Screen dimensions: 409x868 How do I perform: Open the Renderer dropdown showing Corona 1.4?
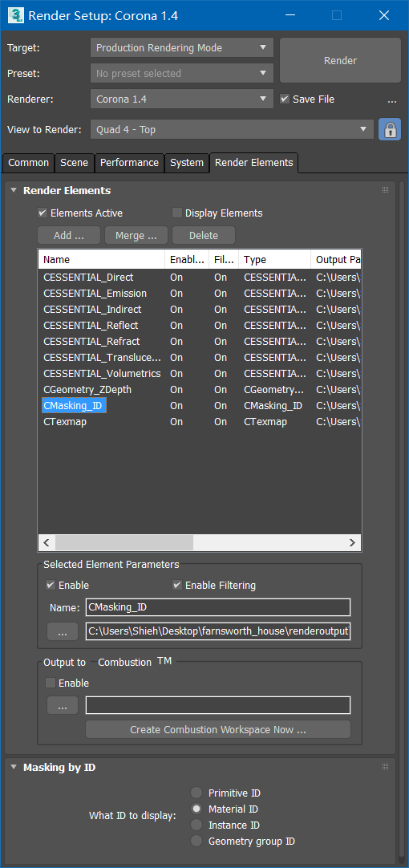click(182, 99)
